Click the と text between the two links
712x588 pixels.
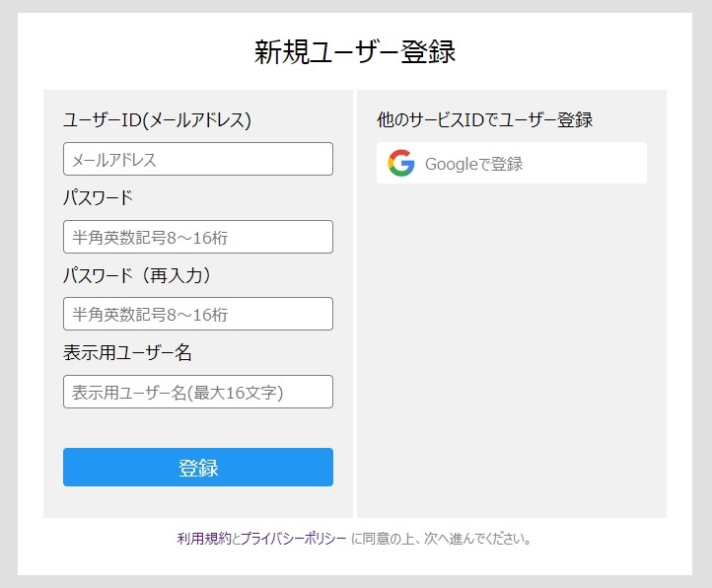tap(236, 539)
